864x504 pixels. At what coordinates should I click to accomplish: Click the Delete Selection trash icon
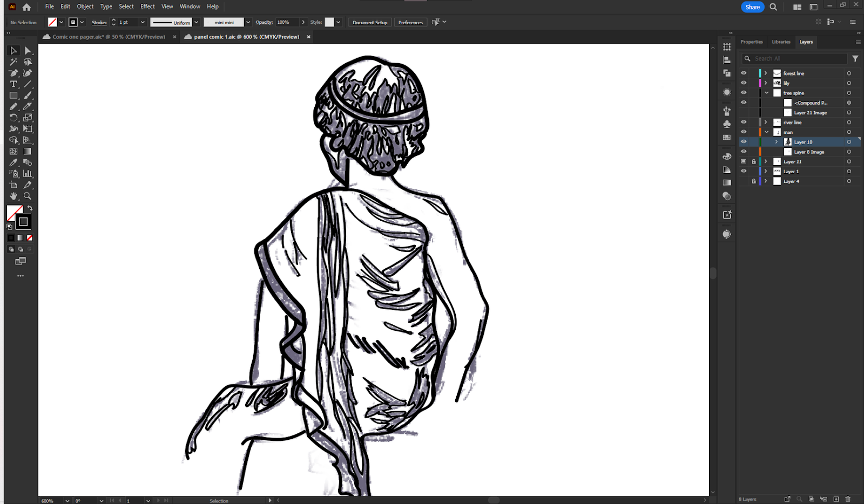[x=848, y=499]
